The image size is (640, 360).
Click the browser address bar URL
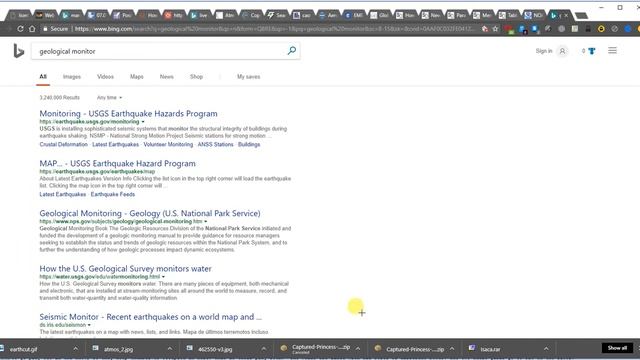pos(274,29)
